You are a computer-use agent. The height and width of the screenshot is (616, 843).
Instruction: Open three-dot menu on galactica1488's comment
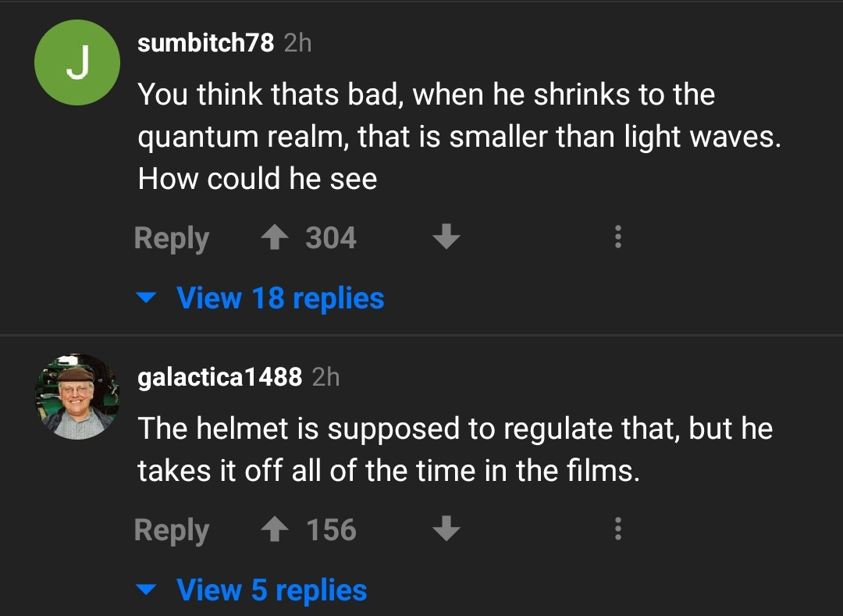click(617, 529)
